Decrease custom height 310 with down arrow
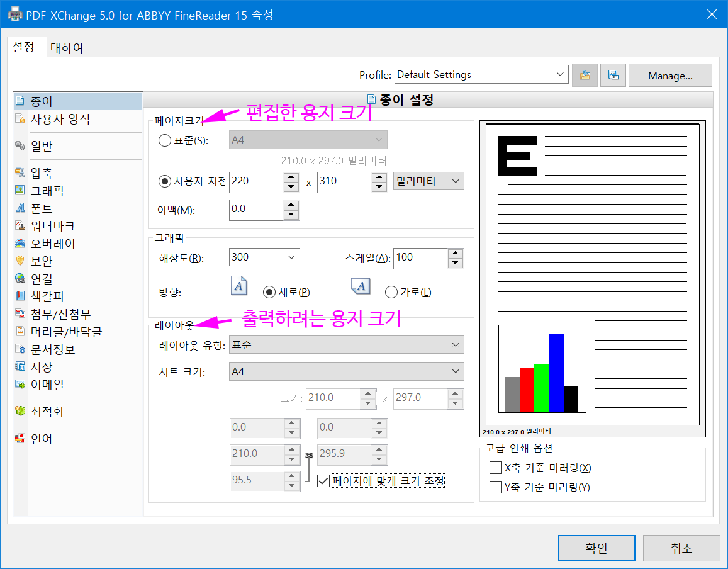 (x=379, y=187)
